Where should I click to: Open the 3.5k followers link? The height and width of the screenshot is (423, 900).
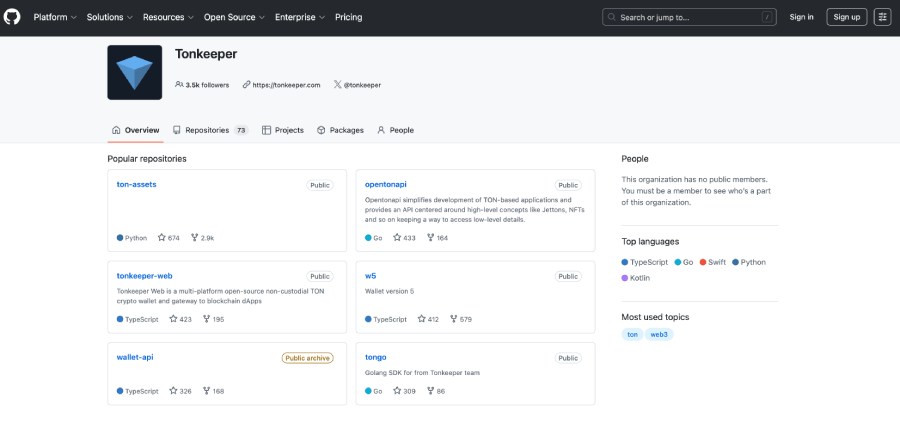coord(202,85)
